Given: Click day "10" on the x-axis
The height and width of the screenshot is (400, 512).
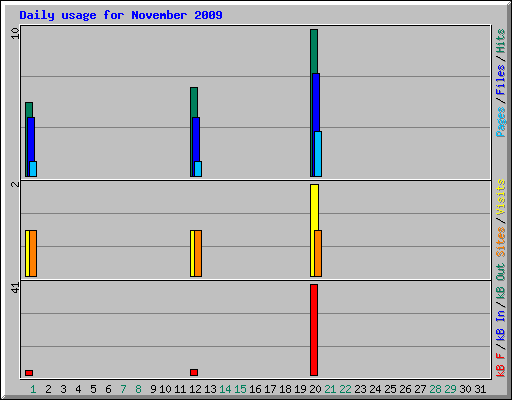Looking at the screenshot, I should (165, 389).
